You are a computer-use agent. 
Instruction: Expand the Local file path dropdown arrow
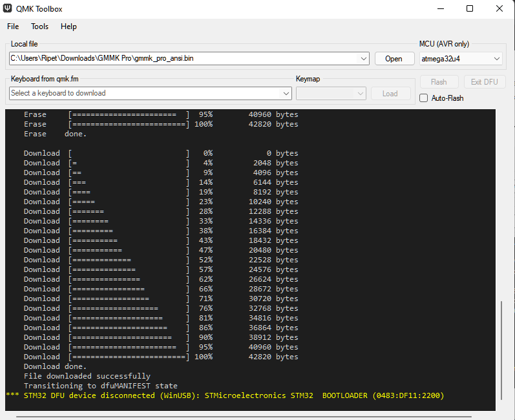(x=363, y=58)
